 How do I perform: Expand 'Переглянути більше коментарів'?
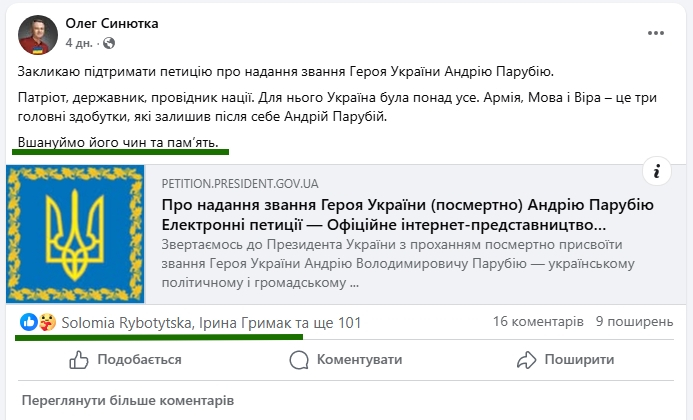(127, 400)
